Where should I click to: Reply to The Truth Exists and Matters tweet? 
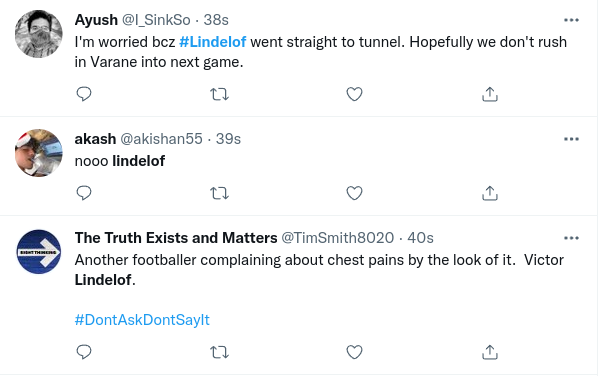click(84, 352)
